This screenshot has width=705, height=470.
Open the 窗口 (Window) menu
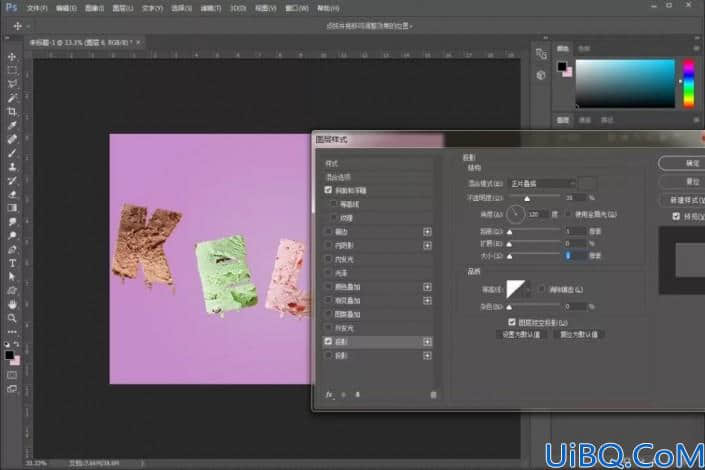tap(297, 8)
